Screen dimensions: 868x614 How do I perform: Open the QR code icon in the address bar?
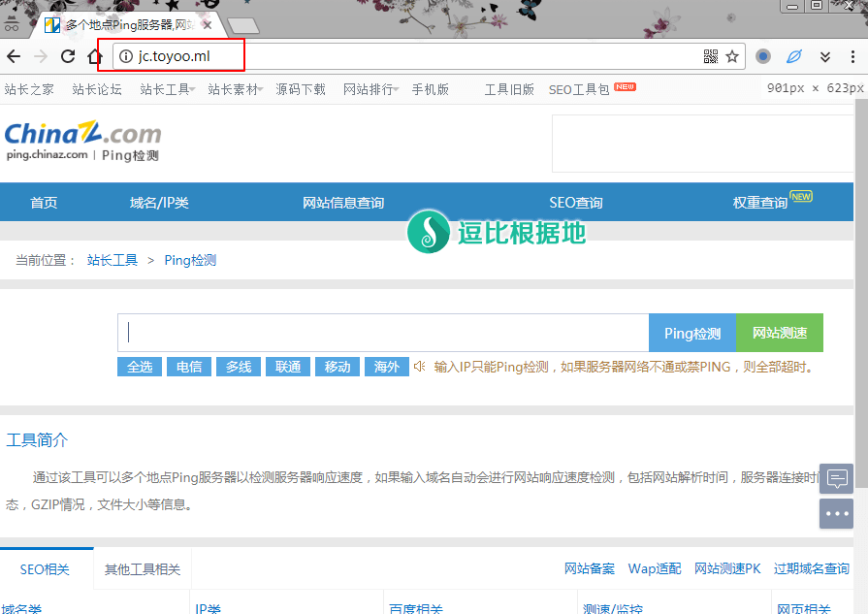pyautogui.click(x=711, y=56)
